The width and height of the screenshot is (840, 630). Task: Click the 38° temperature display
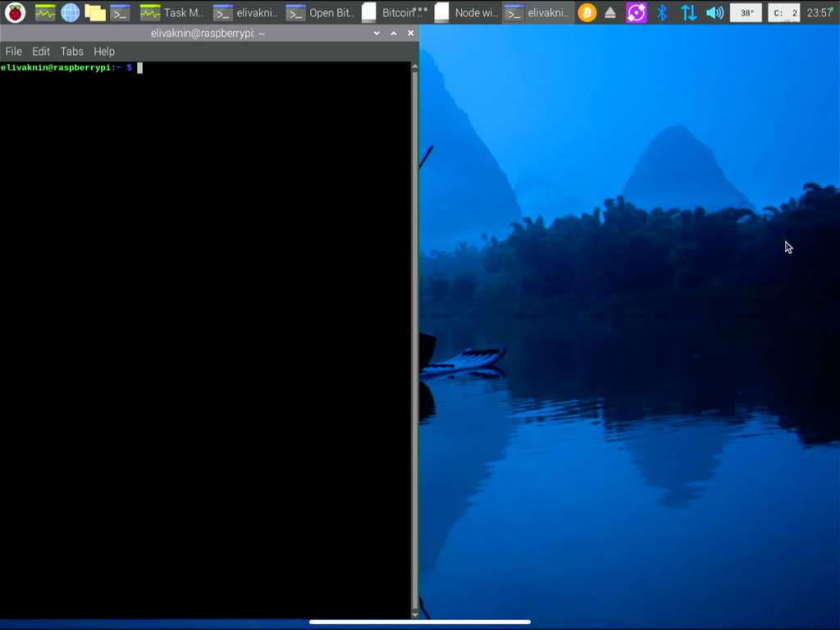746,12
